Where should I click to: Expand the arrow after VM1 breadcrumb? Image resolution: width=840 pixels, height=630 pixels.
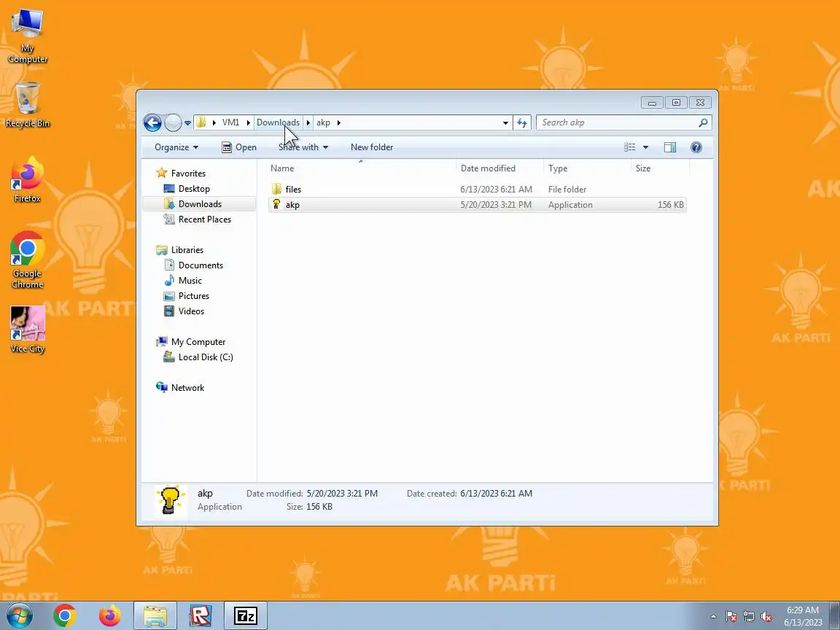[x=248, y=122]
